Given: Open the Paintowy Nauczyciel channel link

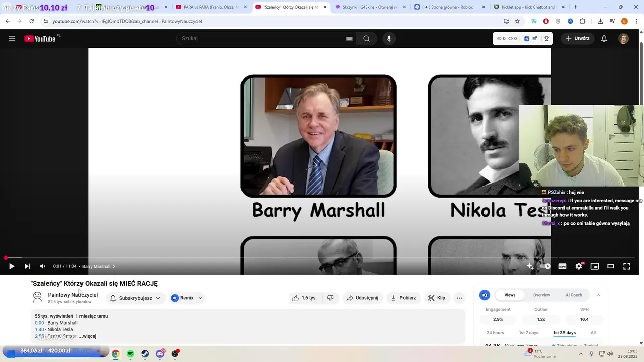Looking at the screenshot, I should point(73,295).
